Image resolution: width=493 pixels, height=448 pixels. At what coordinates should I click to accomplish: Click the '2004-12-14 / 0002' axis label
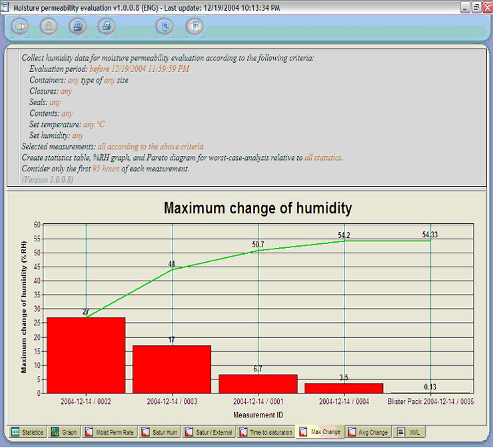click(x=86, y=401)
